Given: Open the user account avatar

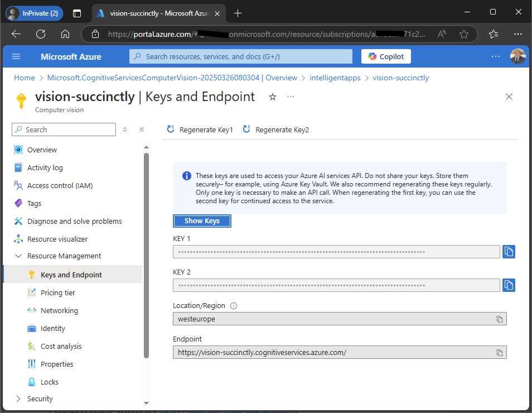Looking at the screenshot, I should pyautogui.click(x=518, y=56).
